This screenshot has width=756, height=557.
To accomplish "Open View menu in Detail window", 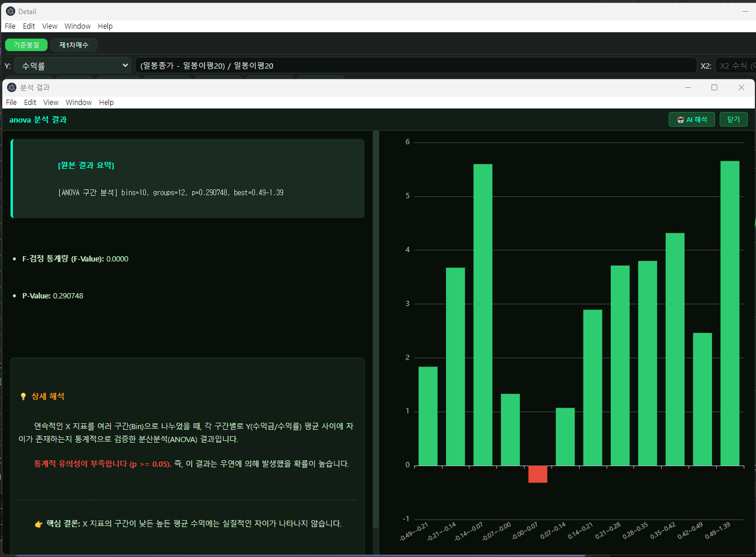I will point(50,26).
